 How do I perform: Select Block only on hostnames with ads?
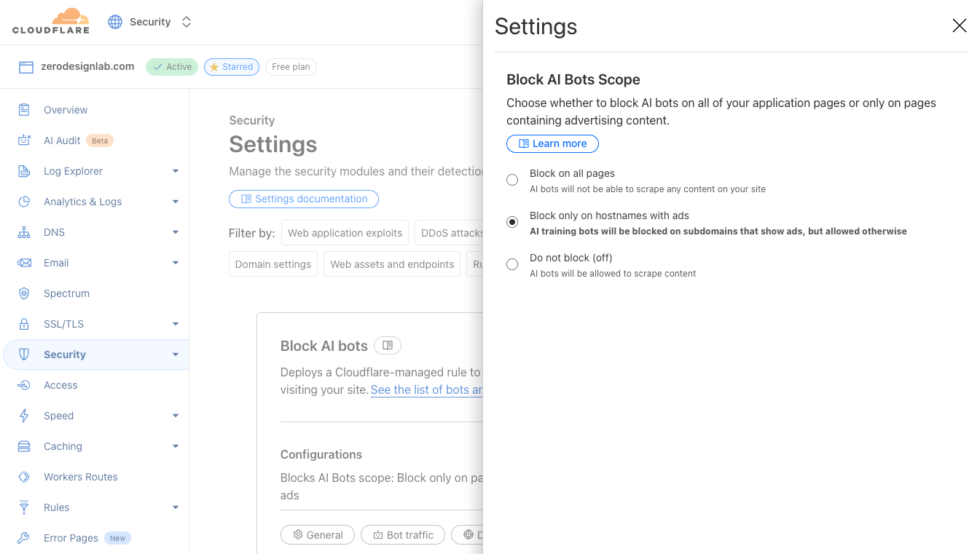(512, 222)
